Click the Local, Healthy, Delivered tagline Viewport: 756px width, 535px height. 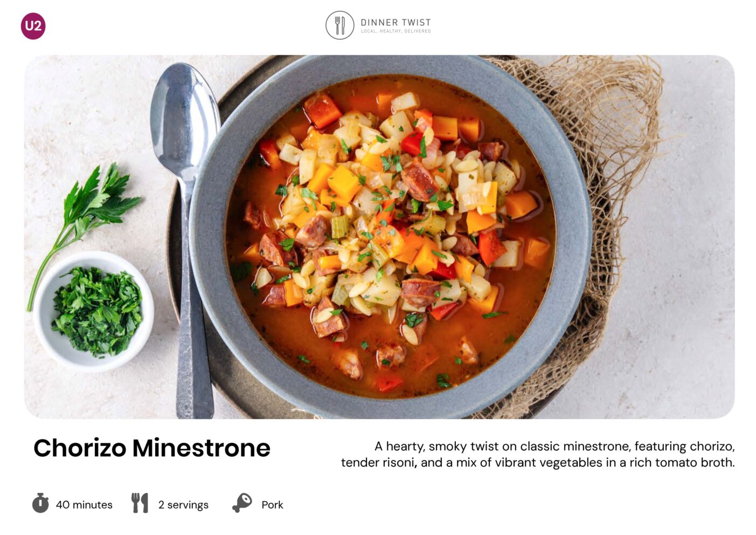[396, 31]
